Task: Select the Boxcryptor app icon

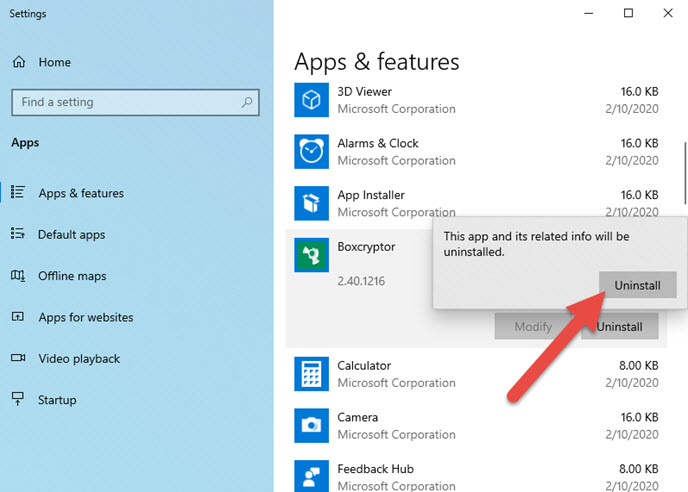Action: point(311,255)
